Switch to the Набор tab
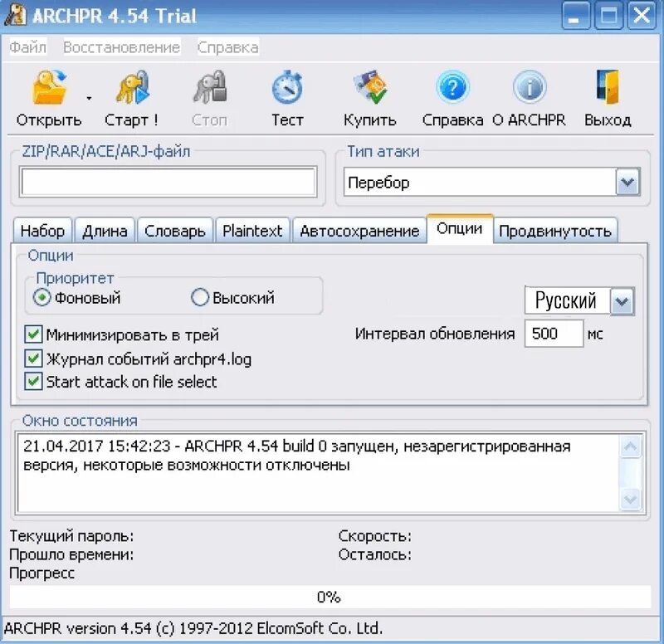The height and width of the screenshot is (644, 664). point(42,231)
